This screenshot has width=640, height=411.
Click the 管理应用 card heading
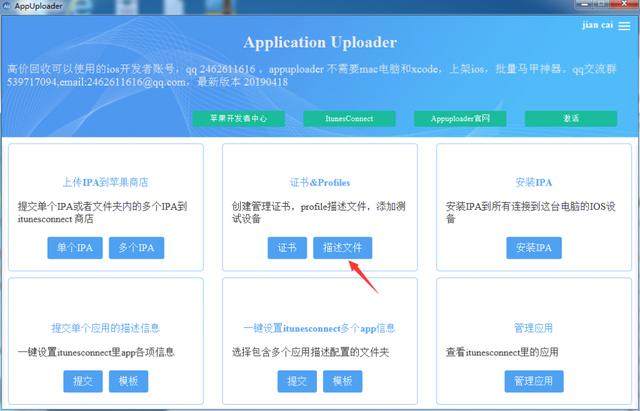click(533, 328)
